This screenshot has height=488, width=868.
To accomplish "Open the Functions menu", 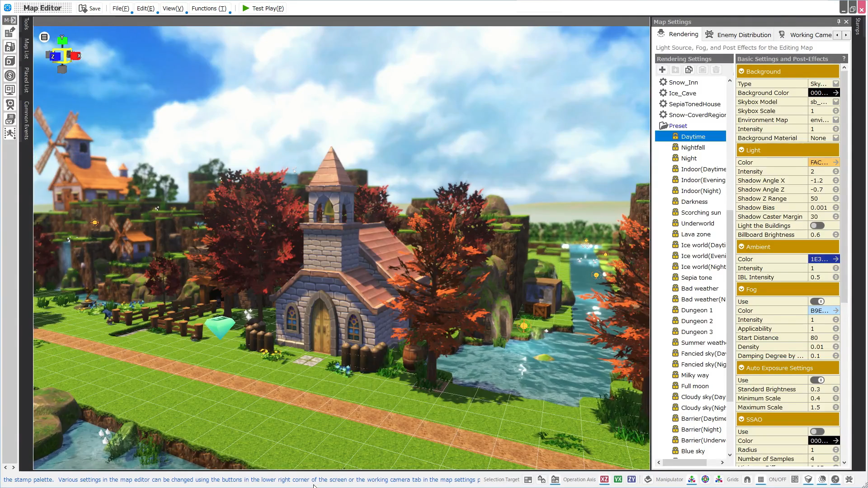I will pos(208,8).
